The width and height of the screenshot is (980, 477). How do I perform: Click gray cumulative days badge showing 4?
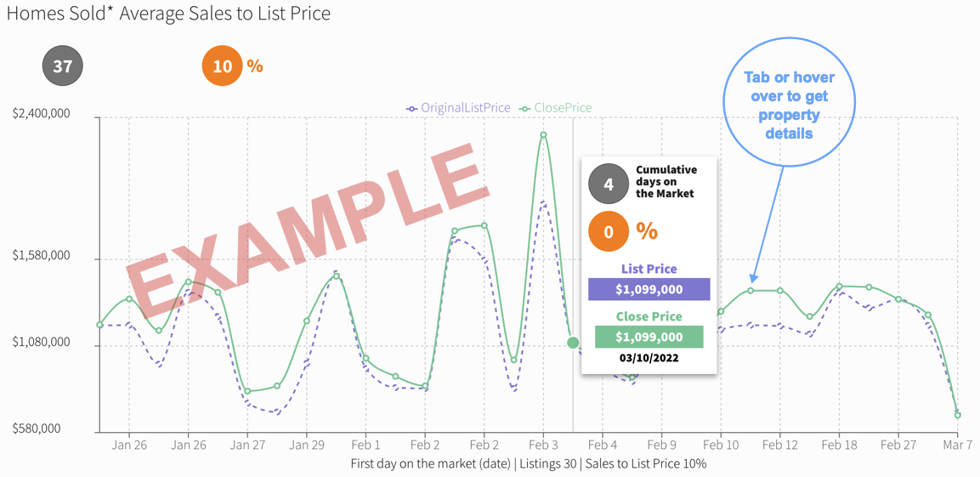(609, 183)
